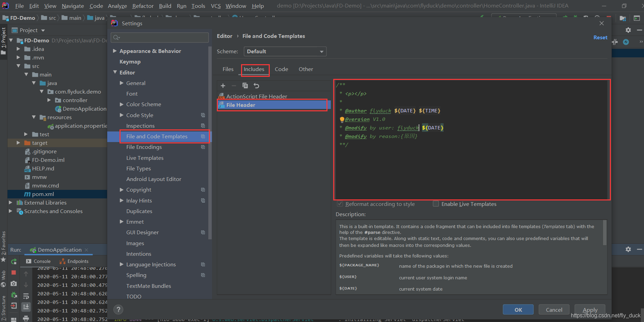Image resolution: width=644 pixels, height=322 pixels.
Task: Click Cancel in Settings dialog
Action: [x=554, y=310]
